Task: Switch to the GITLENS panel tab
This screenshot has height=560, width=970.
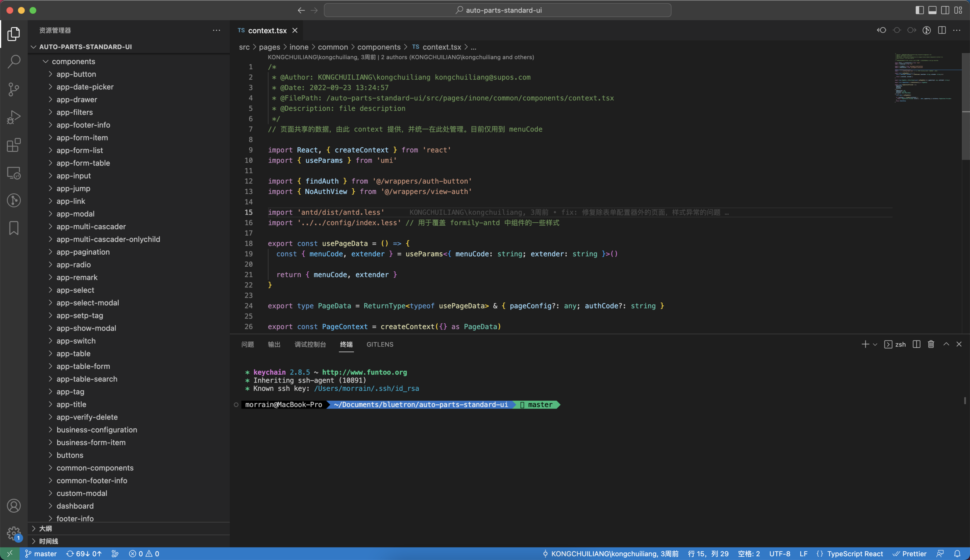Action: [380, 344]
